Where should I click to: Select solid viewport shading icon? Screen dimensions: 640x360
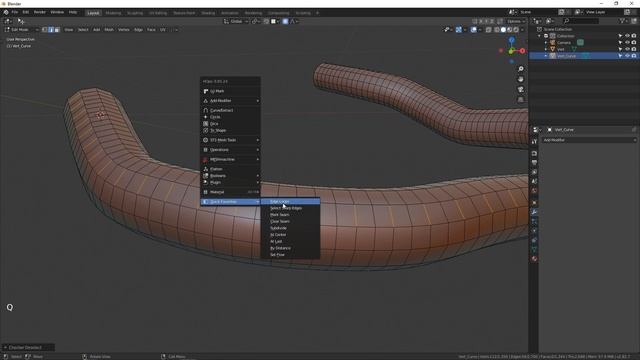pos(503,30)
